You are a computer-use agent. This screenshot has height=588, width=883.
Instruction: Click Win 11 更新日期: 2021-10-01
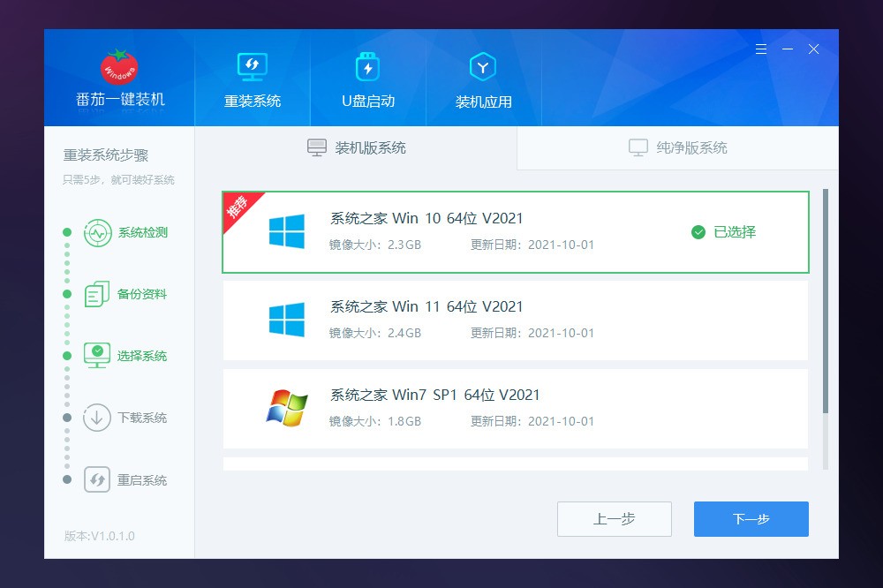532,333
